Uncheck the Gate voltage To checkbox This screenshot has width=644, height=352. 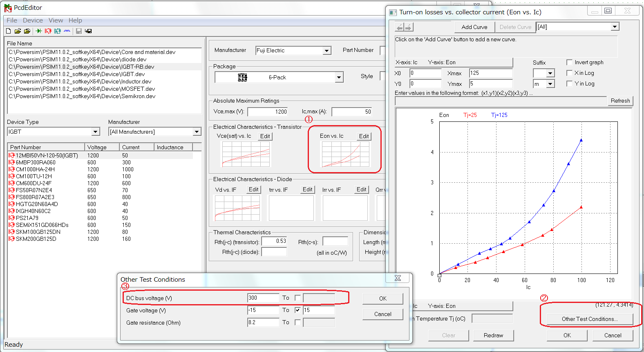297,310
